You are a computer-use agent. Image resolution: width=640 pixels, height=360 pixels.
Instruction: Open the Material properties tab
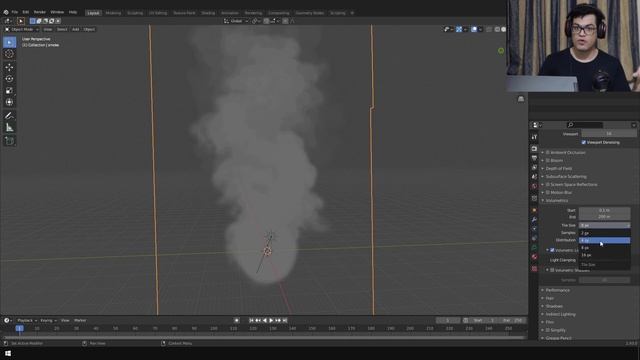pos(534,257)
